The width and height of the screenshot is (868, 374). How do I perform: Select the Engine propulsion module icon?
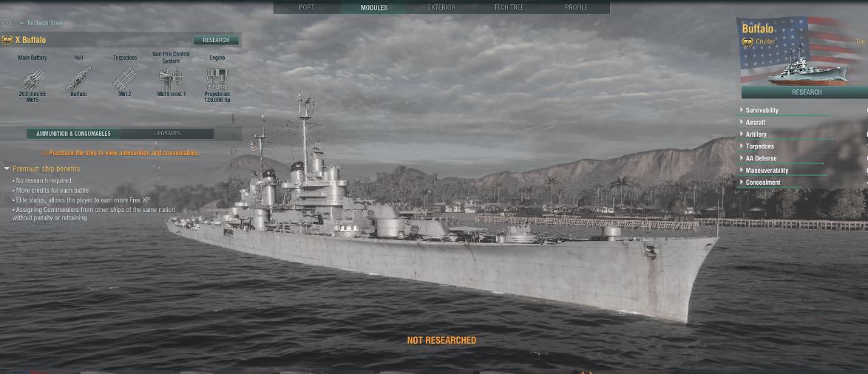click(217, 78)
